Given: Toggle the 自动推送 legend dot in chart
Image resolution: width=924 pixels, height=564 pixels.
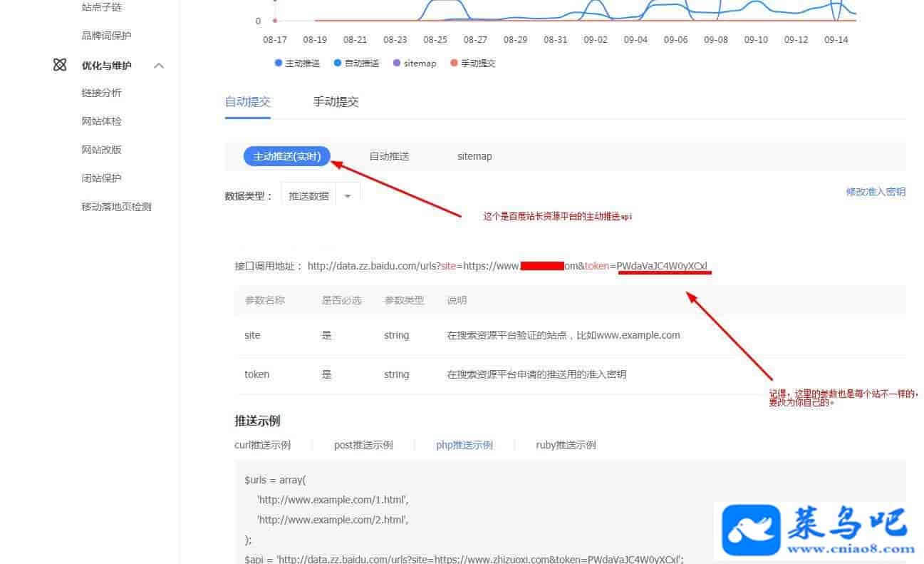Looking at the screenshot, I should (337, 63).
